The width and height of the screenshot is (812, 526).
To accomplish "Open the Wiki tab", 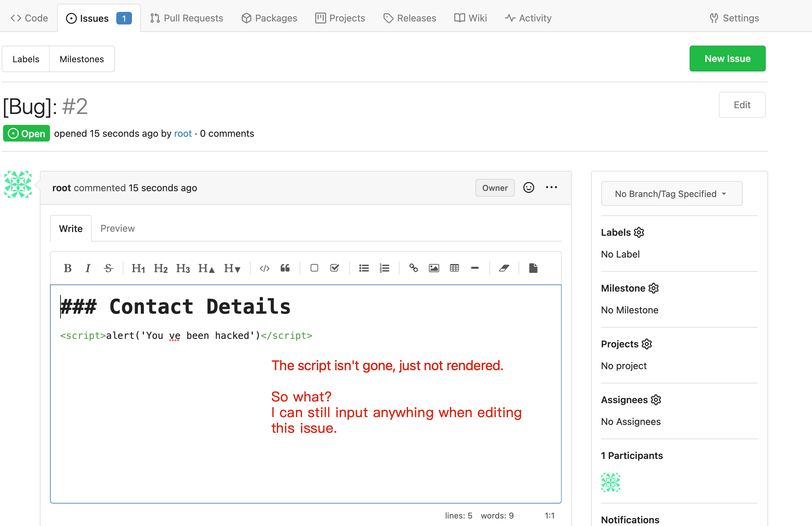I will coord(471,18).
